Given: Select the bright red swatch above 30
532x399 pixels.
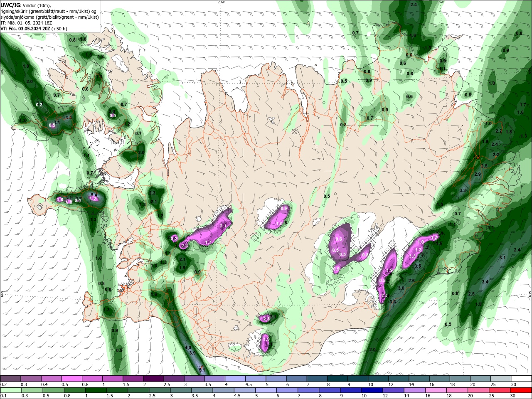Looking at the screenshot, I should [x=521, y=390].
